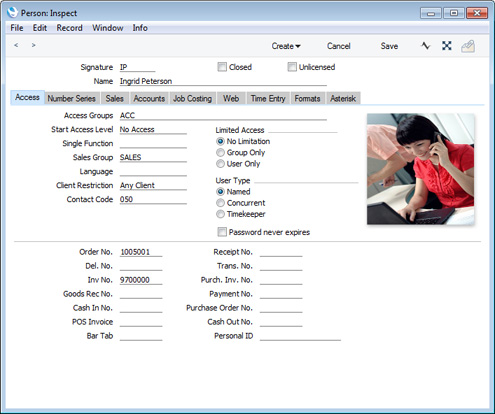Tick the Unlicensed checkbox
The width and height of the screenshot is (495, 414).
point(292,67)
